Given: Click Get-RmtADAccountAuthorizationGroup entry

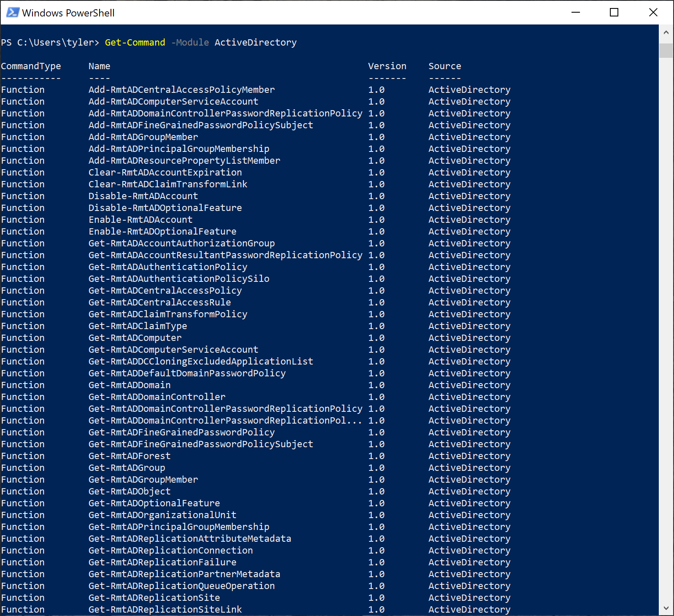Looking at the screenshot, I should click(182, 243).
